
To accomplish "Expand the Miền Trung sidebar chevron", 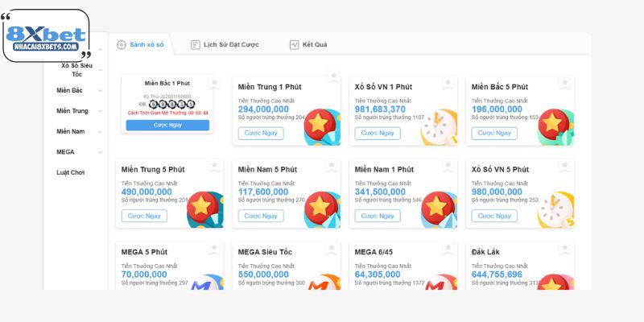I will pyautogui.click(x=100, y=111).
